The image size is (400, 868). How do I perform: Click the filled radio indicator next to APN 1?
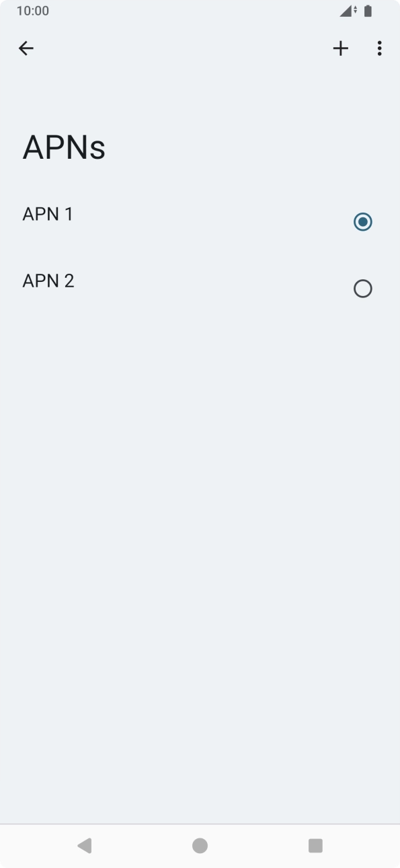tap(363, 221)
